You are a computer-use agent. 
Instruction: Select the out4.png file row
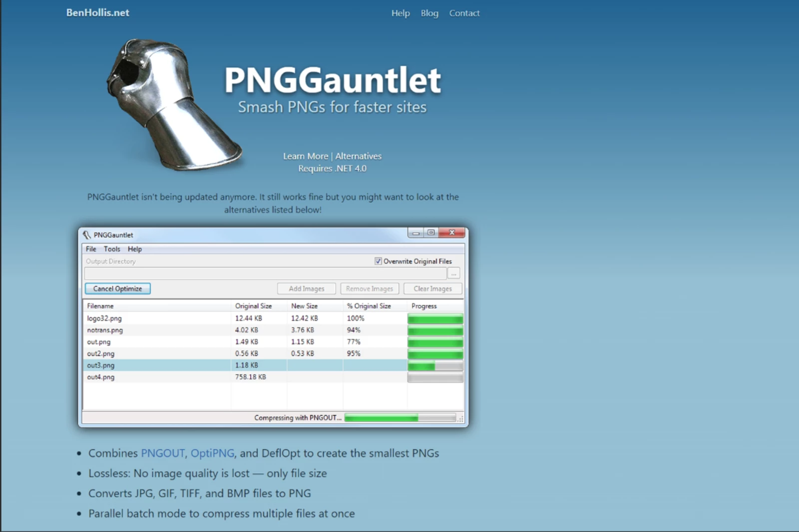[x=273, y=377]
